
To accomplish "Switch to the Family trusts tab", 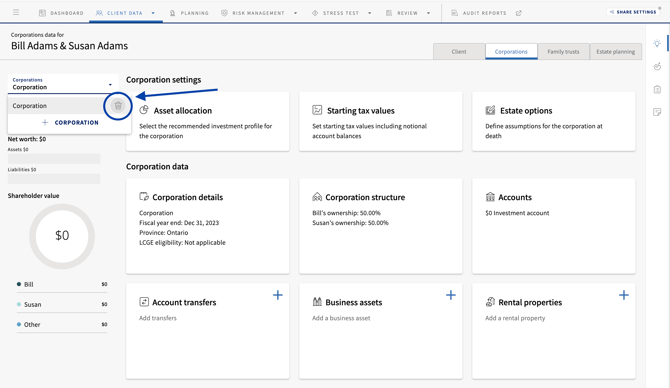I will [x=563, y=52].
